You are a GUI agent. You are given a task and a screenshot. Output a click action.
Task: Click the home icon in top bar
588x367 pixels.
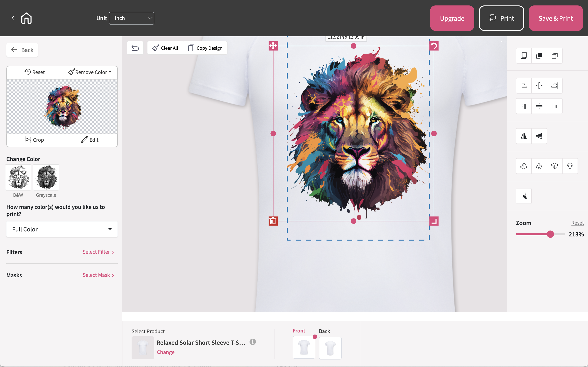(26, 18)
